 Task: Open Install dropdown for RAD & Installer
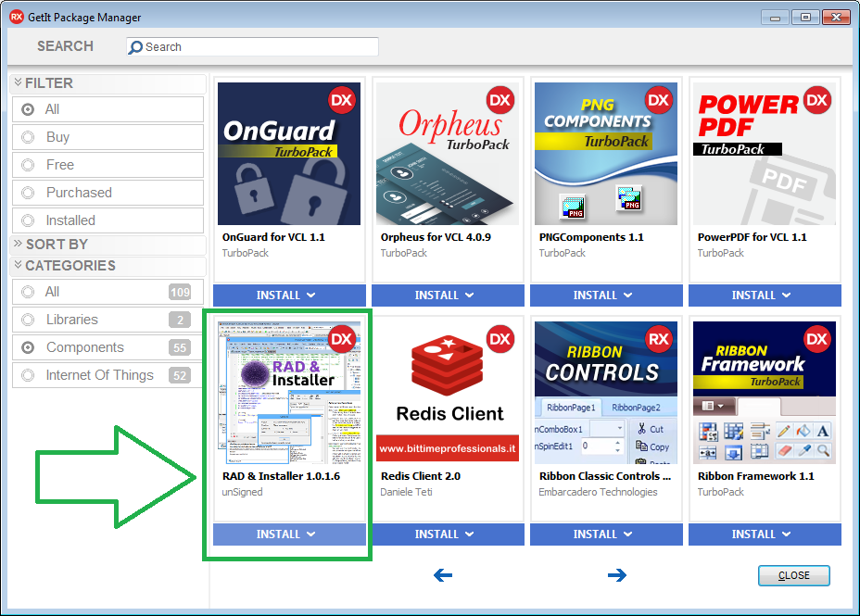tap(289, 534)
